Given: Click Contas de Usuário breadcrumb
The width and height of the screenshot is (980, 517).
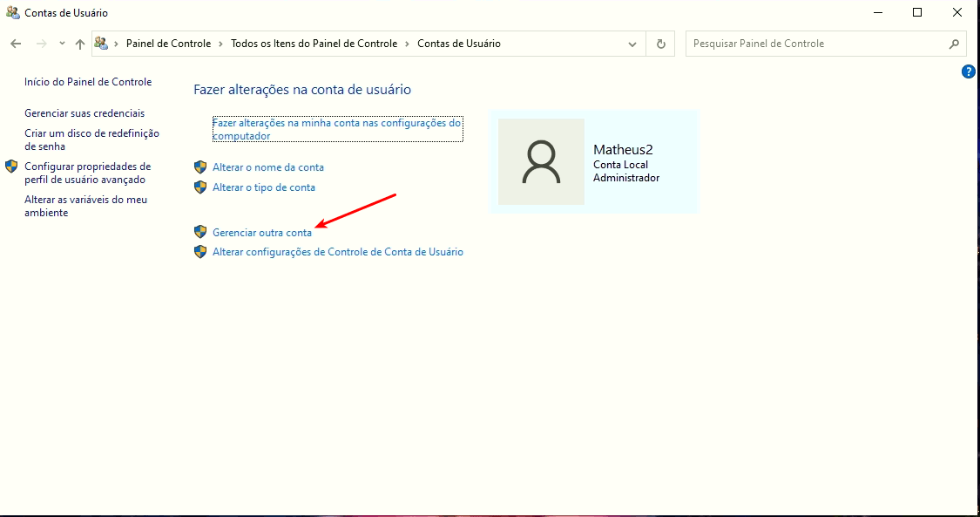Looking at the screenshot, I should [x=459, y=44].
